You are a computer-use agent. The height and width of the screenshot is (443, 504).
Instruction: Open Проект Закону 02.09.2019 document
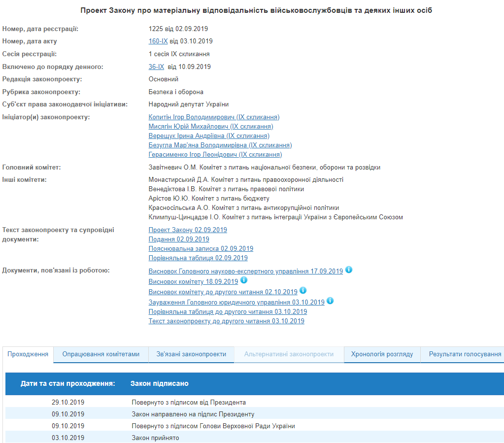click(x=188, y=230)
